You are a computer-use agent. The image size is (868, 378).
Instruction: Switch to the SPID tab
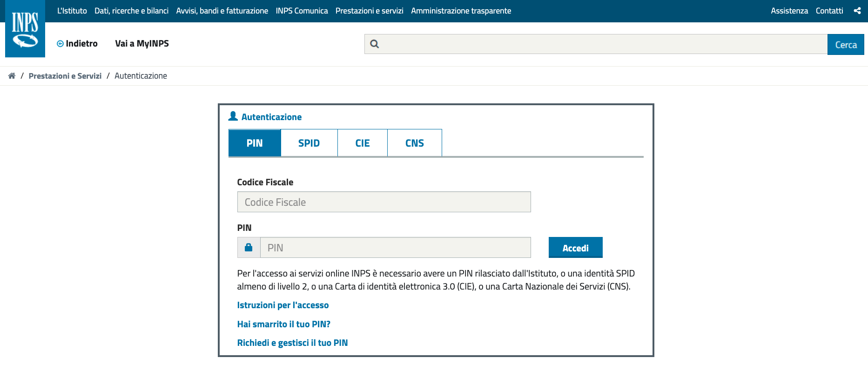click(309, 143)
